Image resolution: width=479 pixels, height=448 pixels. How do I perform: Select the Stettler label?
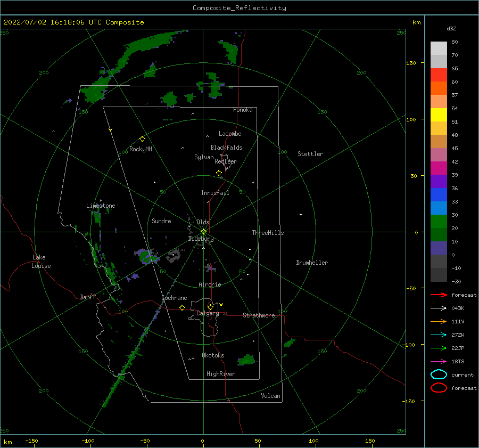310,154
